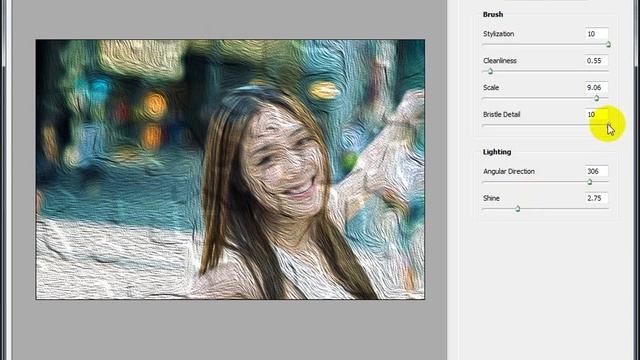Click the Stylization value field
This screenshot has height=360, width=640.
click(596, 34)
